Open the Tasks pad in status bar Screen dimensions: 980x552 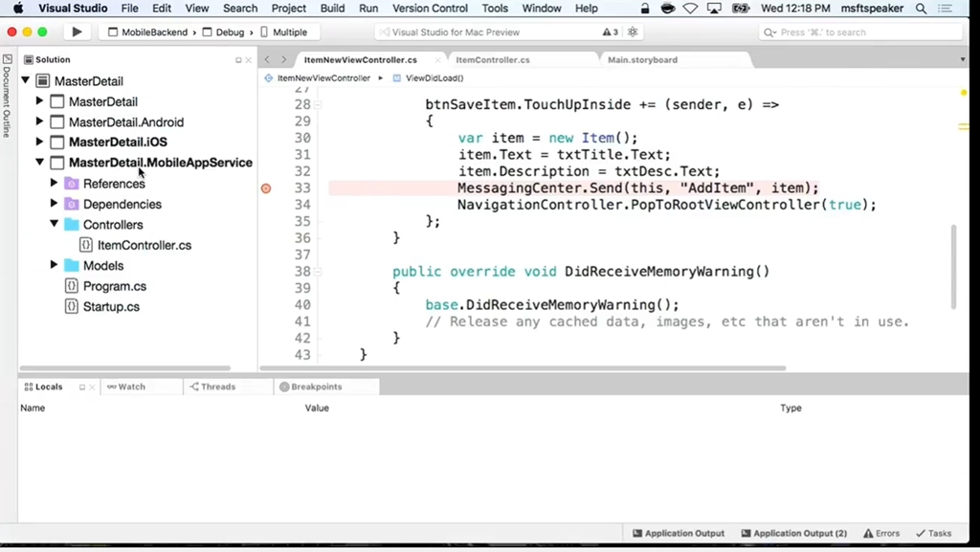point(933,533)
